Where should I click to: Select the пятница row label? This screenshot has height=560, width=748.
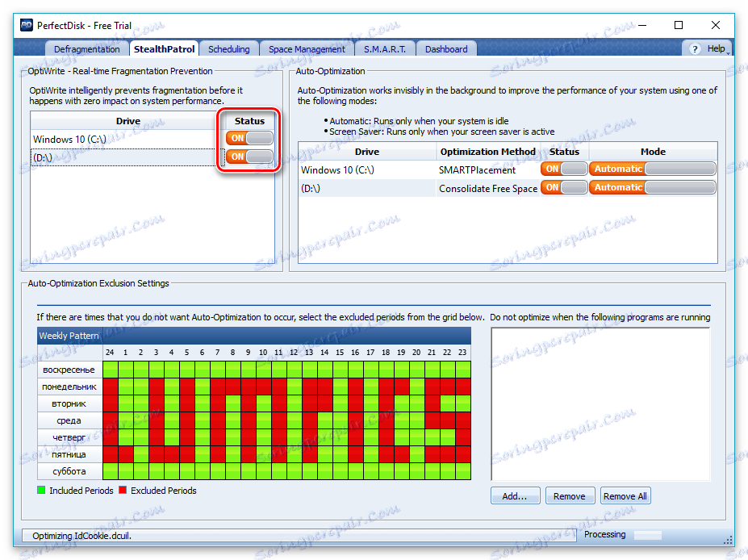(x=69, y=454)
